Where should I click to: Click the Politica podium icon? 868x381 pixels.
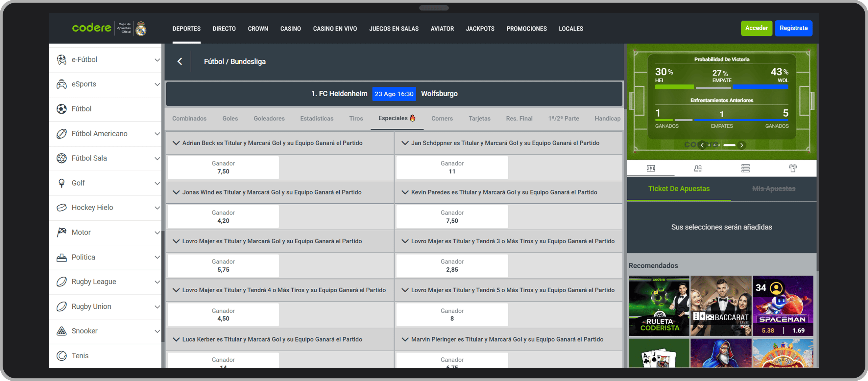[61, 257]
